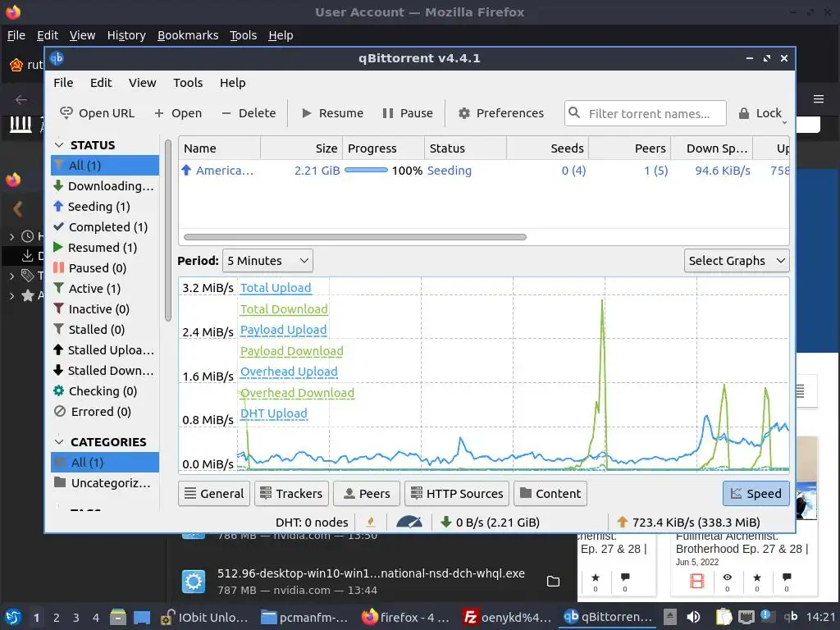Collapse the CATEGORIES section
The height and width of the screenshot is (630, 840).
(x=59, y=442)
